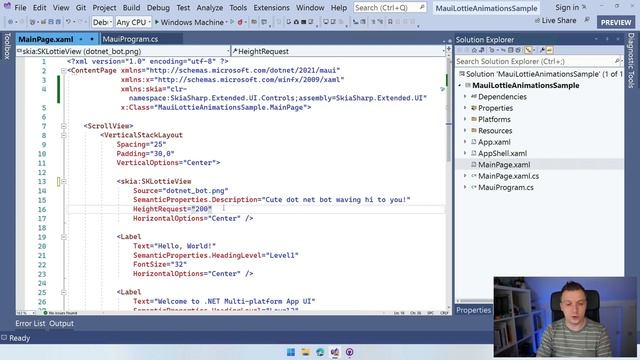Close the MainPage.xaml editor tab
640x360 pixels.
tap(92, 39)
